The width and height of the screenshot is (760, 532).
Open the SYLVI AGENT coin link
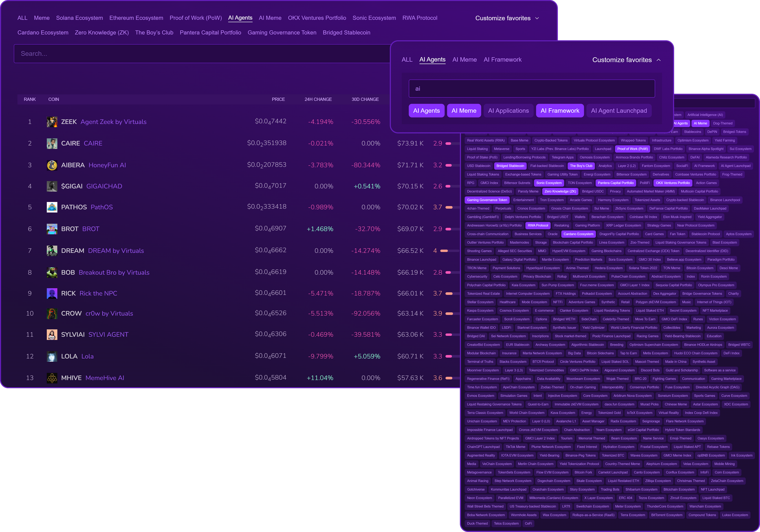coord(108,335)
